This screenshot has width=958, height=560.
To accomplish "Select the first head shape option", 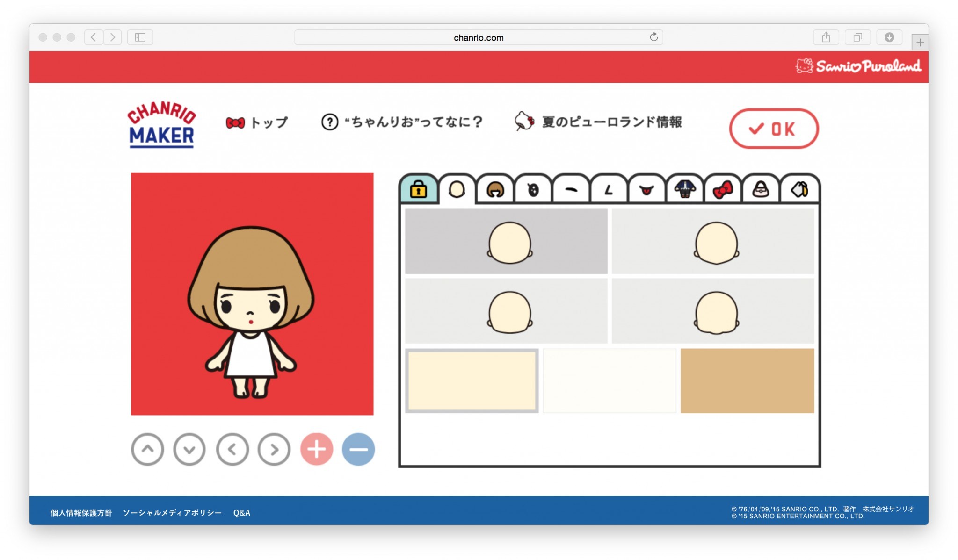I will 508,242.
